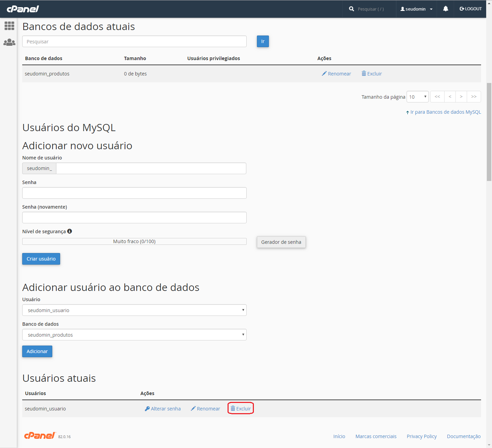Expand the Banco de dados dropdown
Image resolution: width=492 pixels, height=448 pixels.
point(134,335)
